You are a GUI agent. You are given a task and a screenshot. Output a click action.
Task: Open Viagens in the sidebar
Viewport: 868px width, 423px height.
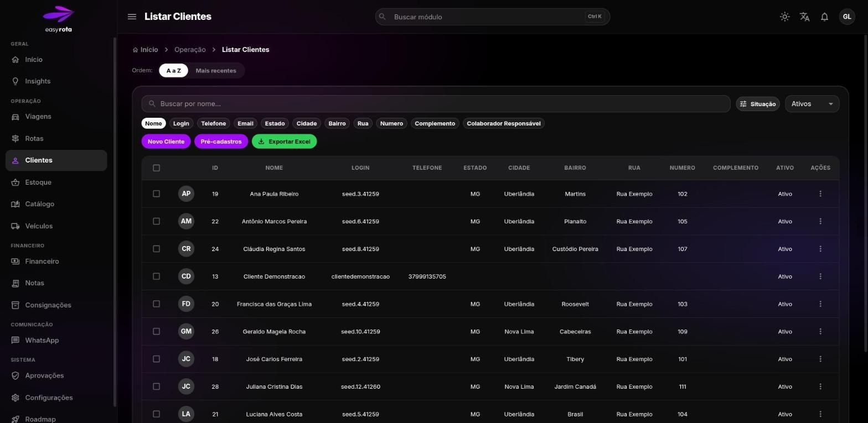coord(56,117)
